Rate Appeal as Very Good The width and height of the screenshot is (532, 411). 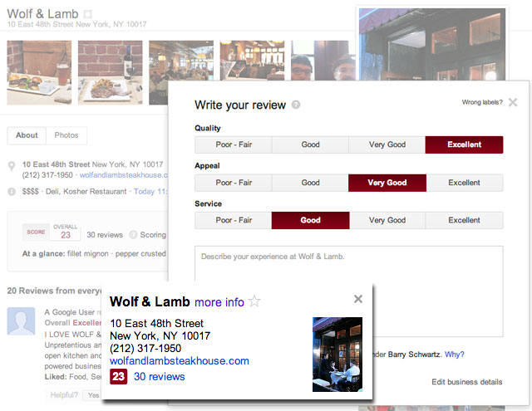click(387, 183)
